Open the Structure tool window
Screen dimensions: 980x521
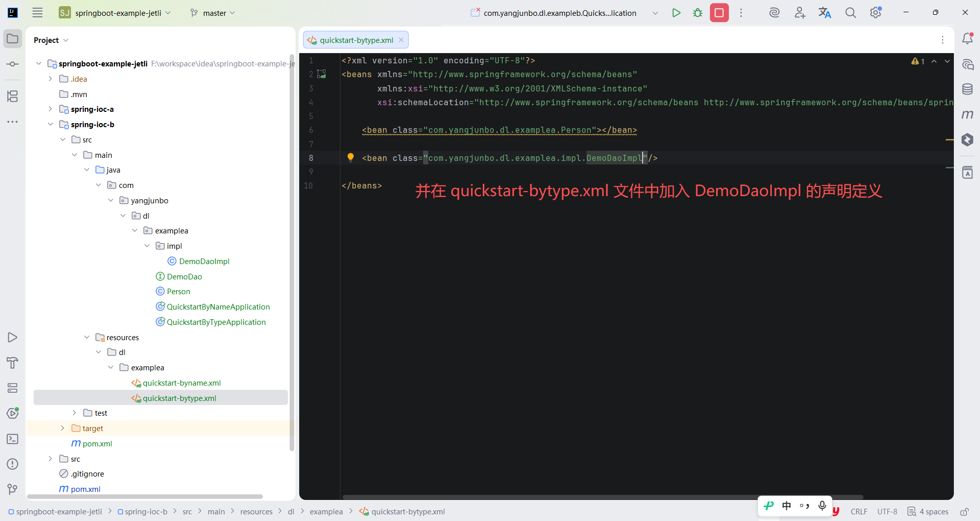(x=13, y=96)
